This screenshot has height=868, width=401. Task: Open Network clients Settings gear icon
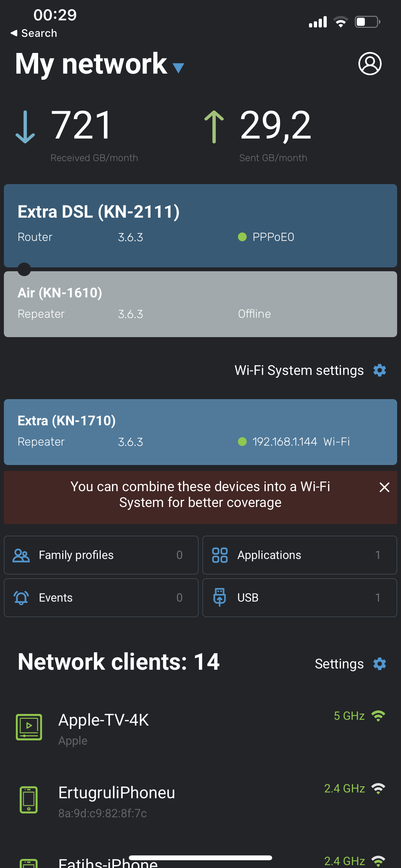click(379, 664)
